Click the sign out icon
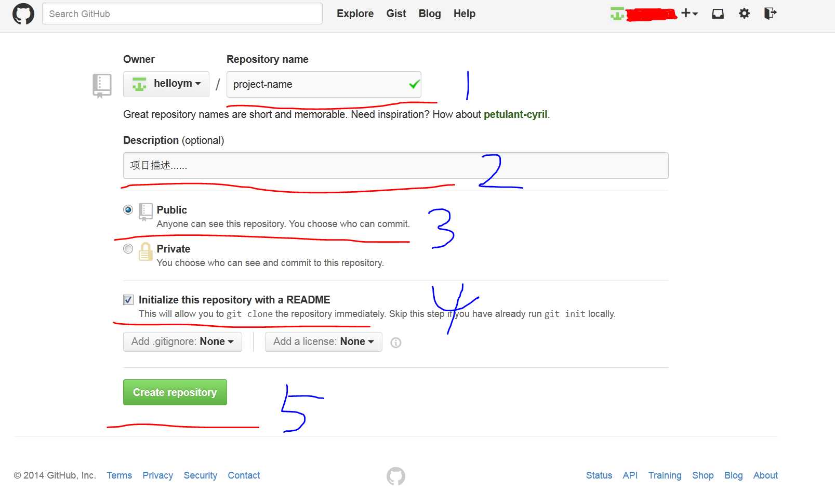This screenshot has width=835, height=504. [770, 14]
